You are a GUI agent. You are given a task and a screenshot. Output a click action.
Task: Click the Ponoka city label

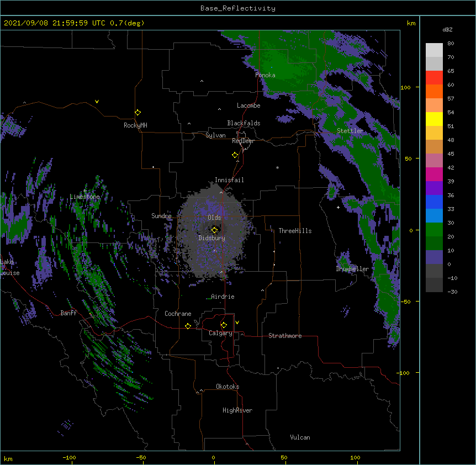265,75
